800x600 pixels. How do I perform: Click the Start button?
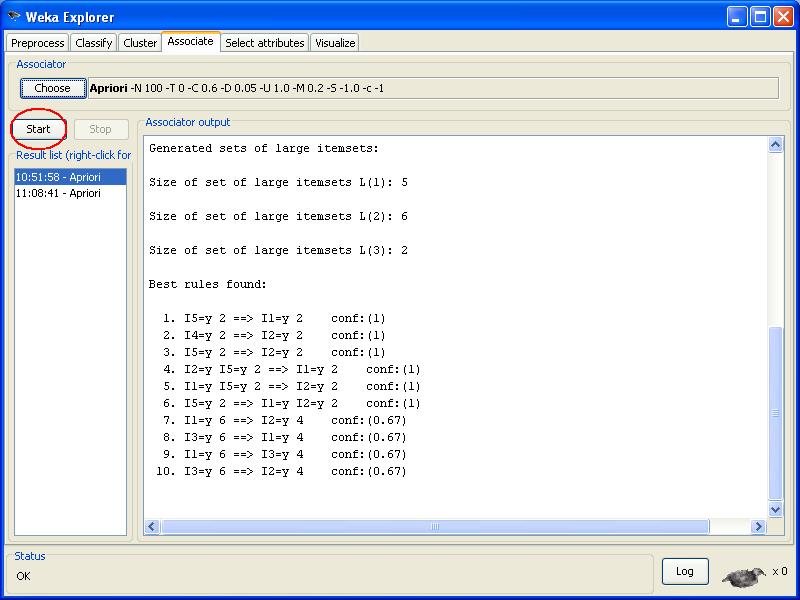coord(39,129)
